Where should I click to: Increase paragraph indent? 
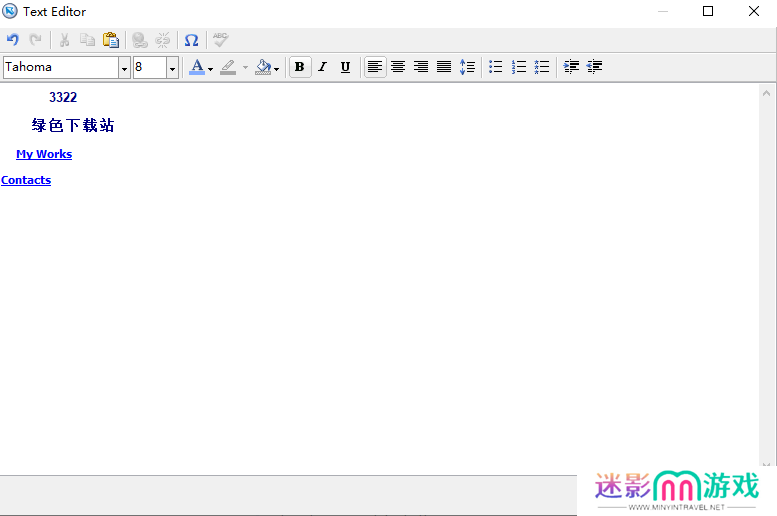pos(571,66)
